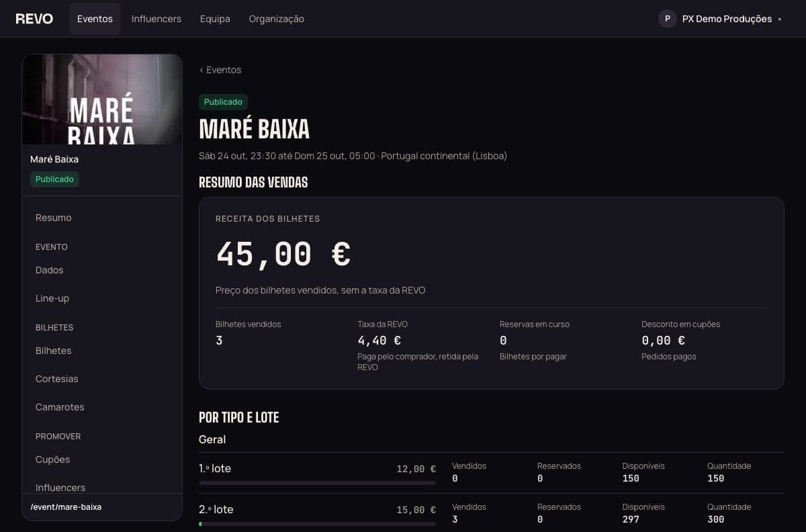The height and width of the screenshot is (532, 806).
Task: Click the event date and location line
Action: (353, 156)
